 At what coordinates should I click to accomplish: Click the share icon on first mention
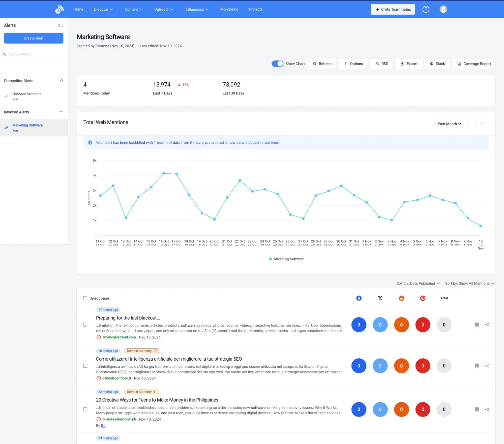click(487, 324)
